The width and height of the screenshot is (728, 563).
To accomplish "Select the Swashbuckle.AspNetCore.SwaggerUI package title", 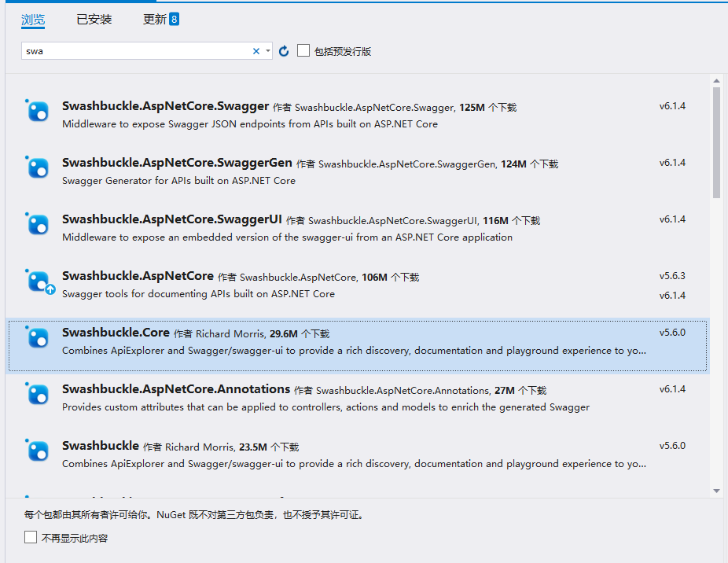I will pos(172,219).
